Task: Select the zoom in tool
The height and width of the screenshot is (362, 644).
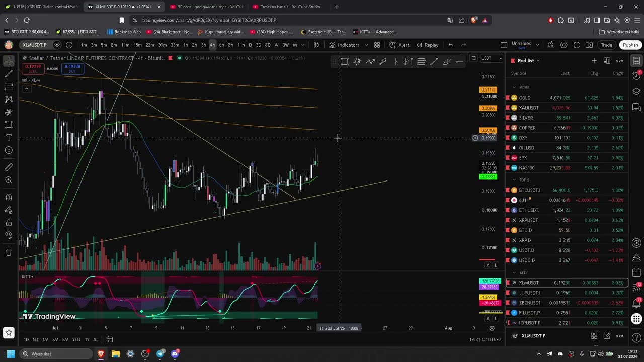Action: [9, 180]
